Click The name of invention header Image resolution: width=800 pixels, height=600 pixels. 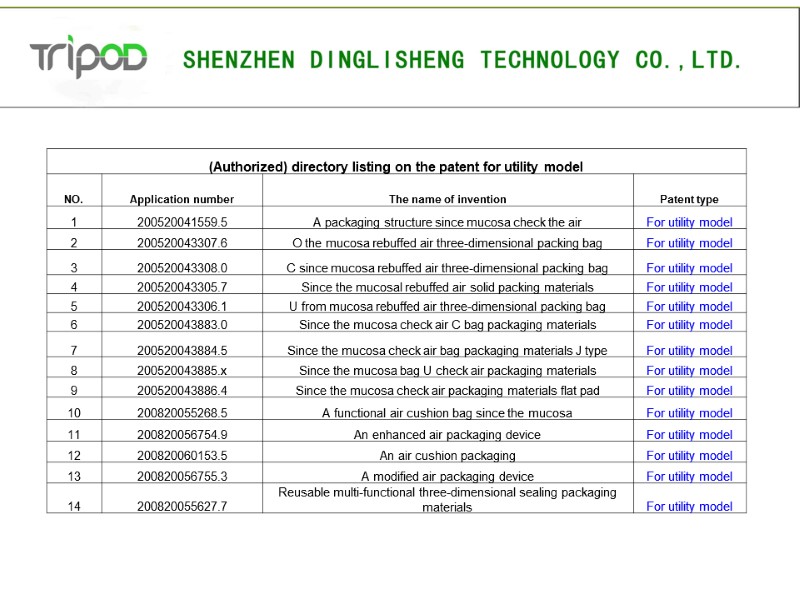pos(447,199)
